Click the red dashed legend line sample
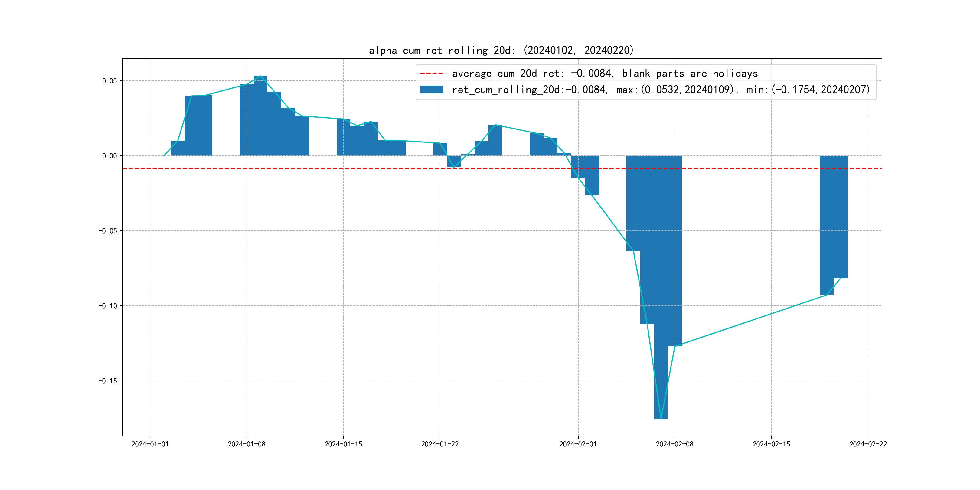The height and width of the screenshot is (490, 980). coord(431,73)
